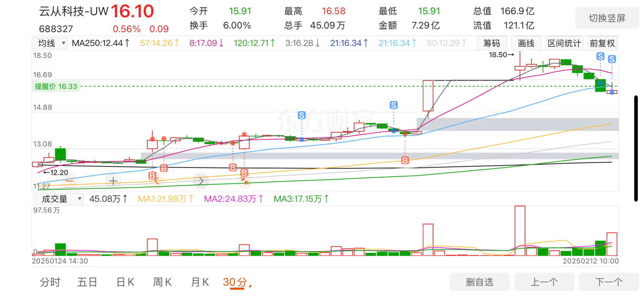Viewport: 644px width, 297px height.
Task: Open the 均线 indicator dropdown
Action: click(x=50, y=43)
